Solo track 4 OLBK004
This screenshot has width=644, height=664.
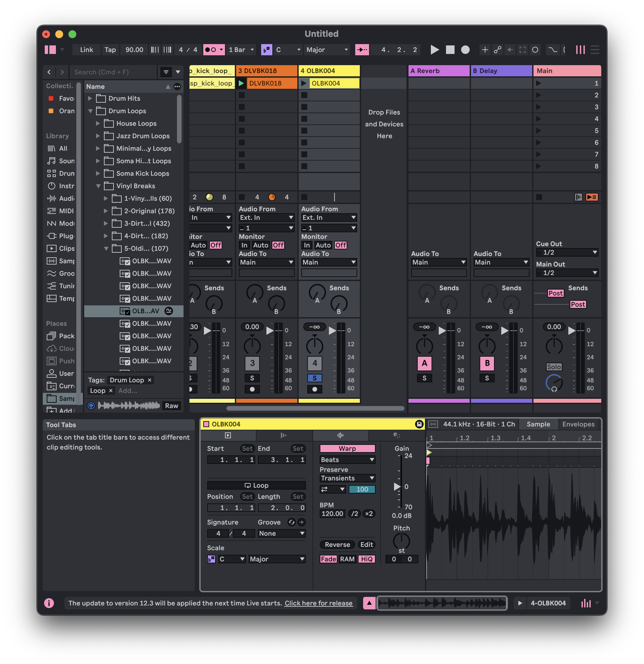pyautogui.click(x=314, y=378)
